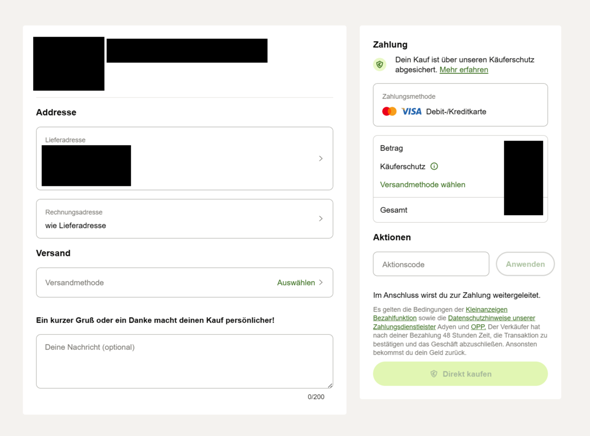This screenshot has width=590, height=436.
Task: Click the green shield buyer protection icon
Action: [x=380, y=65]
